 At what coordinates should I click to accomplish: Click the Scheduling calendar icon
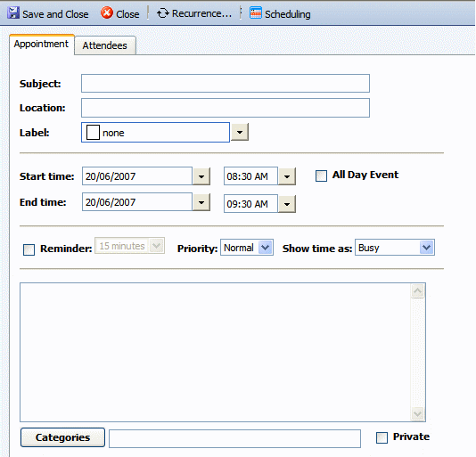tap(256, 13)
